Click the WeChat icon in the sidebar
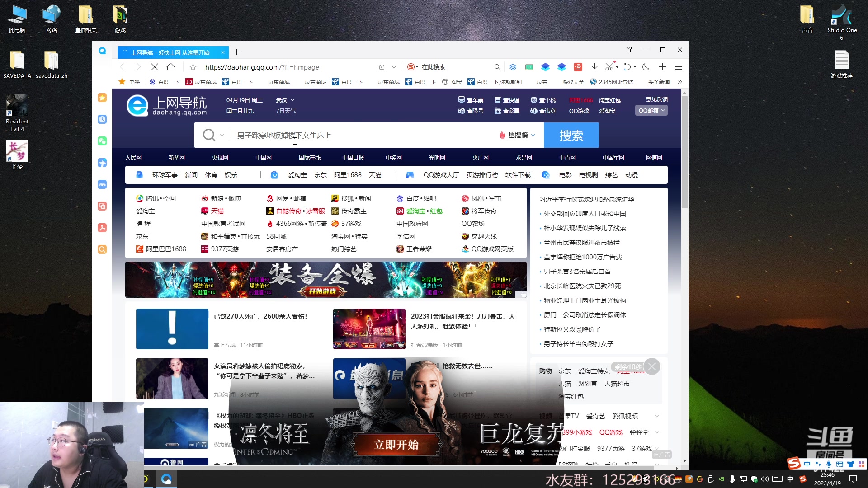868x488 pixels. pos(102,141)
